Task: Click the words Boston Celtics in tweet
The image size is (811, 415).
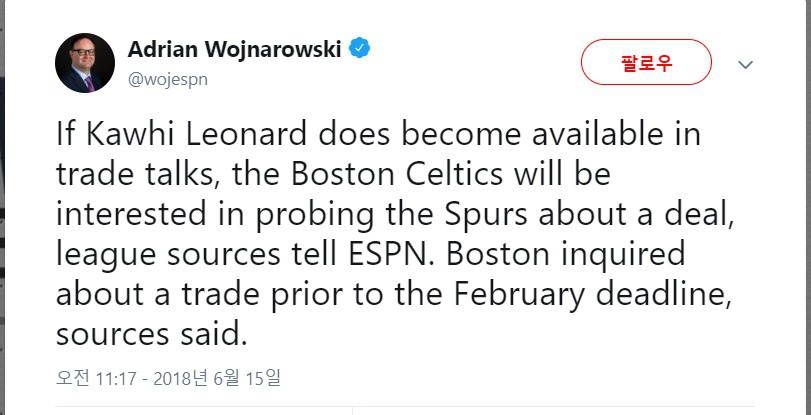Action: coord(397,174)
